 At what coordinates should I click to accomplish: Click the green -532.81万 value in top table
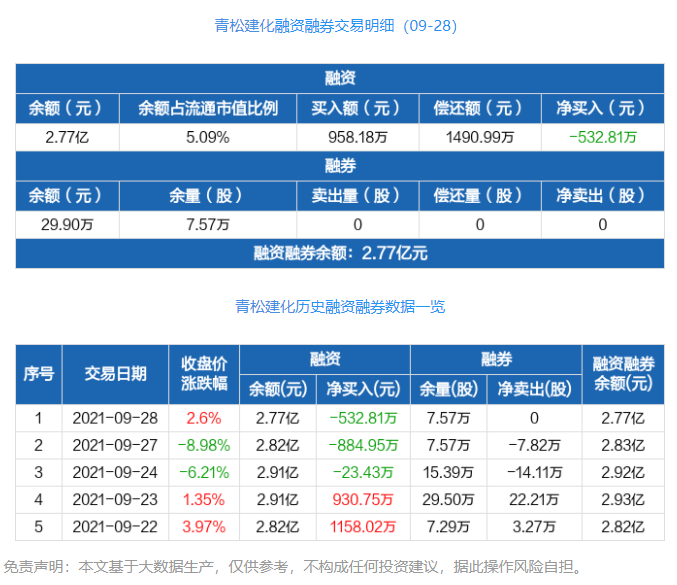(x=603, y=137)
